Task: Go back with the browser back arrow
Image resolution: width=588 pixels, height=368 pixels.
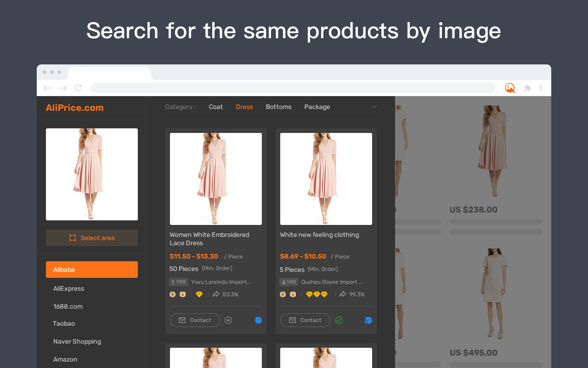Action: pyautogui.click(x=48, y=88)
